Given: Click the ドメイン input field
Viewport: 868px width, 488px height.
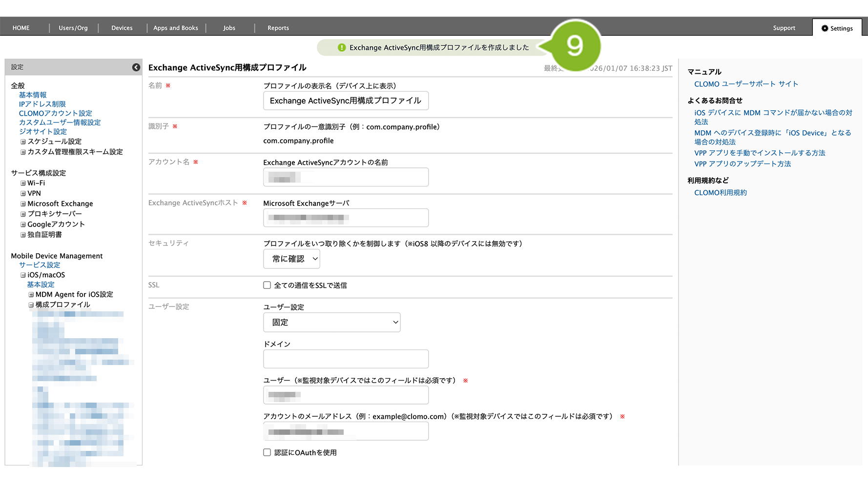Looking at the screenshot, I should (x=346, y=359).
